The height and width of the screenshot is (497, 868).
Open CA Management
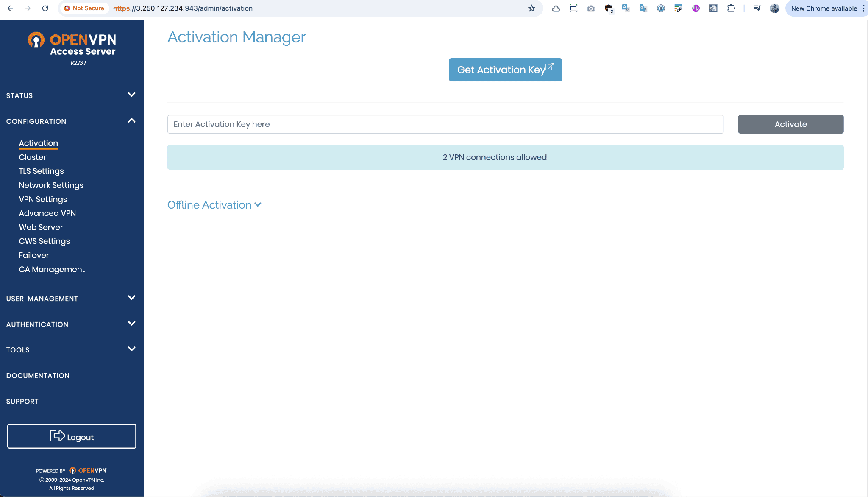pos(52,269)
